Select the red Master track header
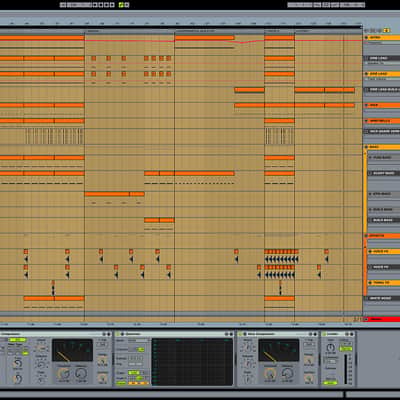Image resolution: width=400 pixels, height=400 pixels. coord(382,319)
